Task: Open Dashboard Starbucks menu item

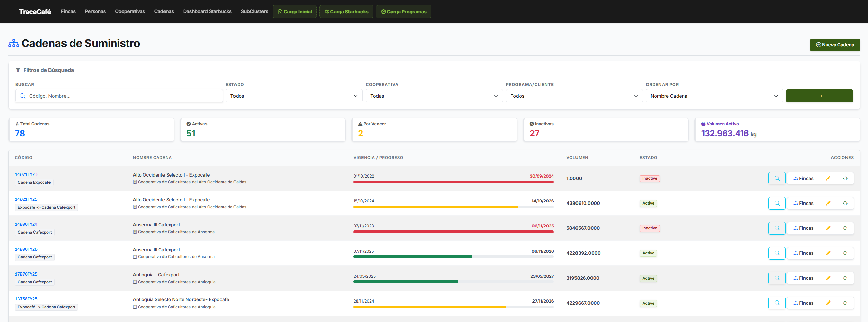Action: (x=207, y=11)
